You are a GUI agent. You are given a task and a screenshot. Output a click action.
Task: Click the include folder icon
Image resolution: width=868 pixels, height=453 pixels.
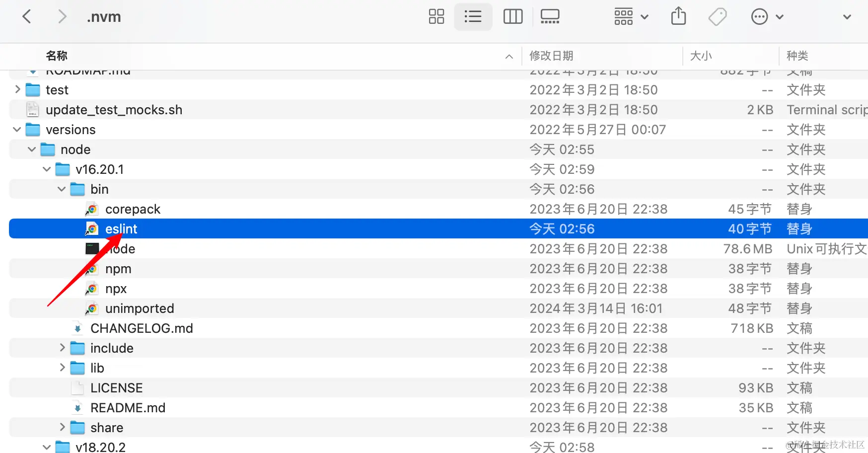point(77,348)
